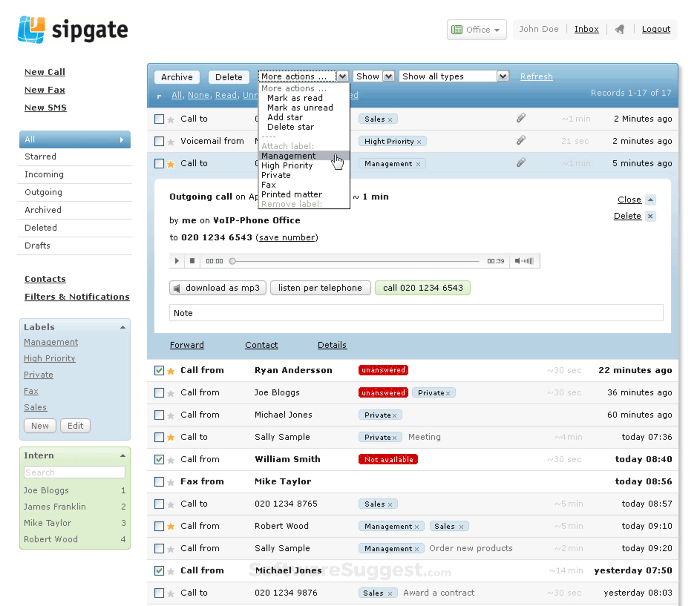The height and width of the screenshot is (606, 700).
Task: Open the save number link
Action: (x=287, y=237)
